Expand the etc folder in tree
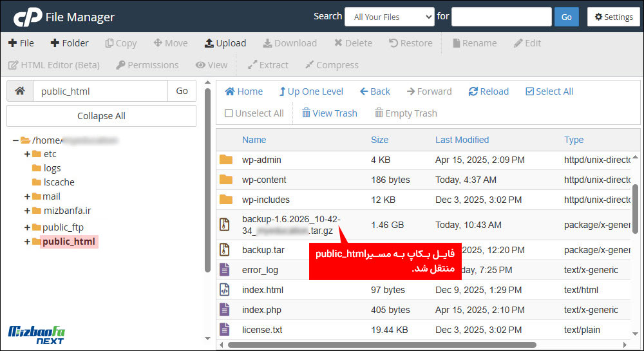 click(27, 154)
